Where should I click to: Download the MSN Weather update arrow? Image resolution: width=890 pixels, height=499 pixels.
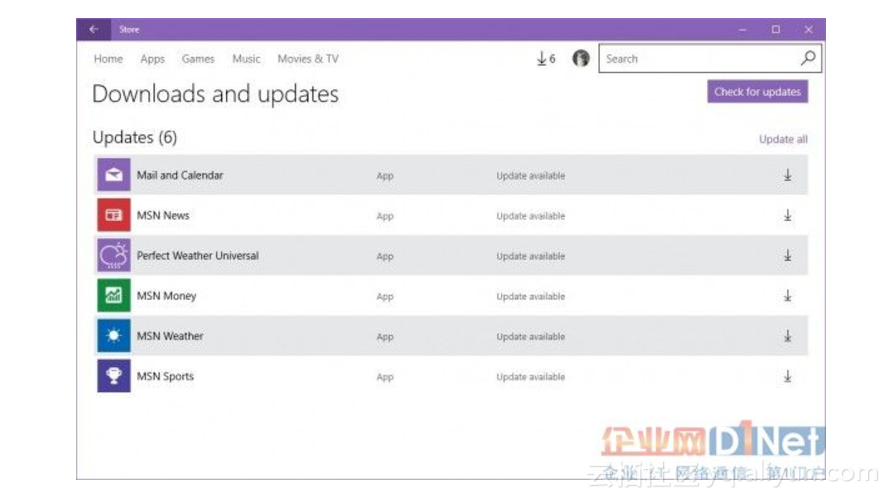(788, 337)
